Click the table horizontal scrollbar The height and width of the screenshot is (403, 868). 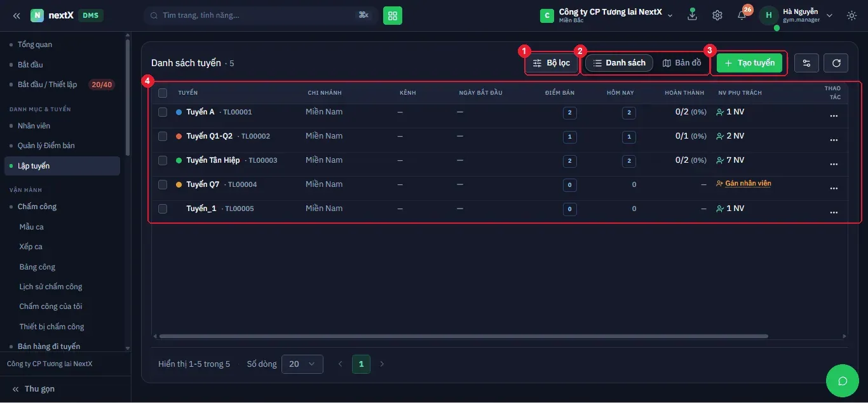coord(464,336)
